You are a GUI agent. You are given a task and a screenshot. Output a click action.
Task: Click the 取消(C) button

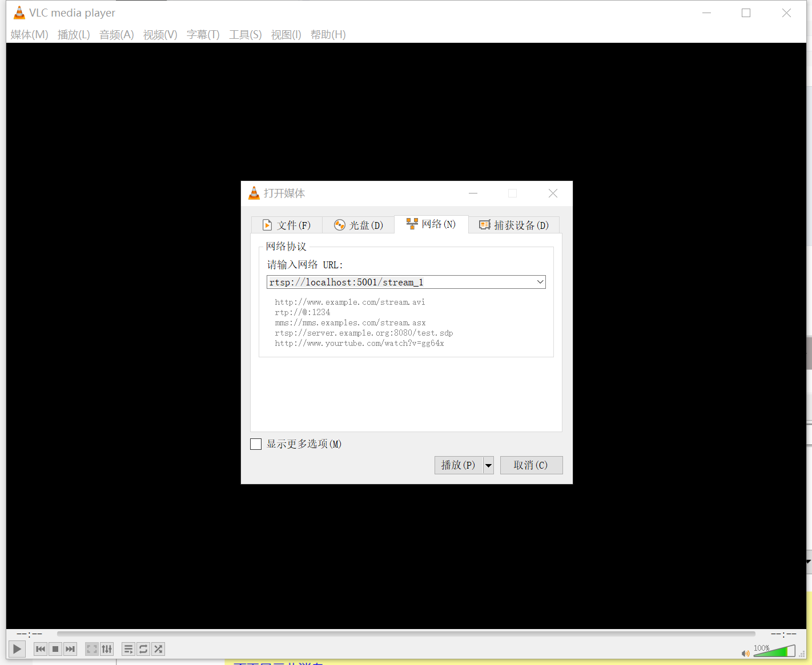(x=531, y=465)
